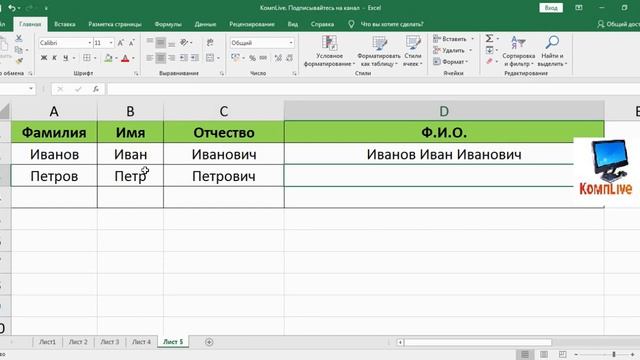Apply the fill color bucket swatch
640x360 pixels.
pyautogui.click(x=108, y=58)
